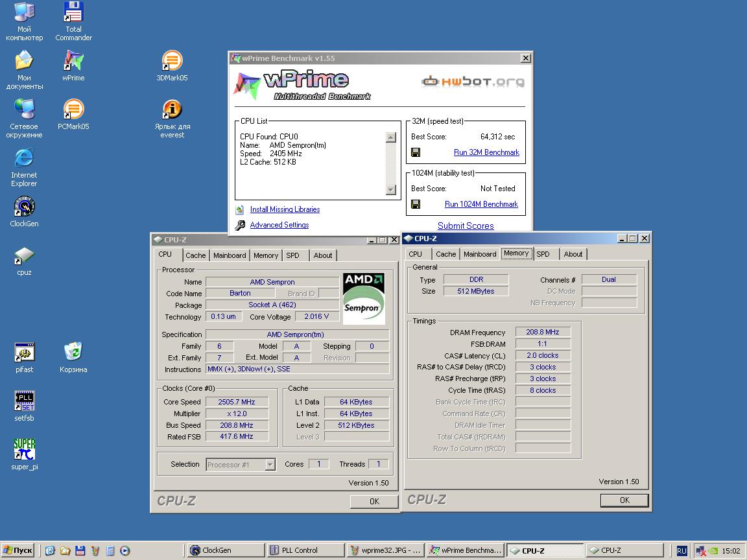Select the ClockGen desktop icon
Viewport: 747px width, 560px height.
(24, 211)
